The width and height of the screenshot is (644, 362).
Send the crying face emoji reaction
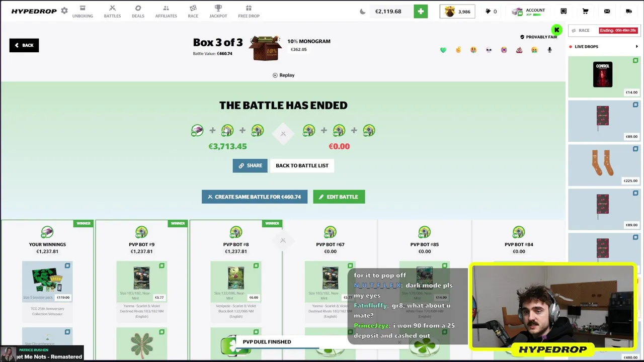(504, 50)
